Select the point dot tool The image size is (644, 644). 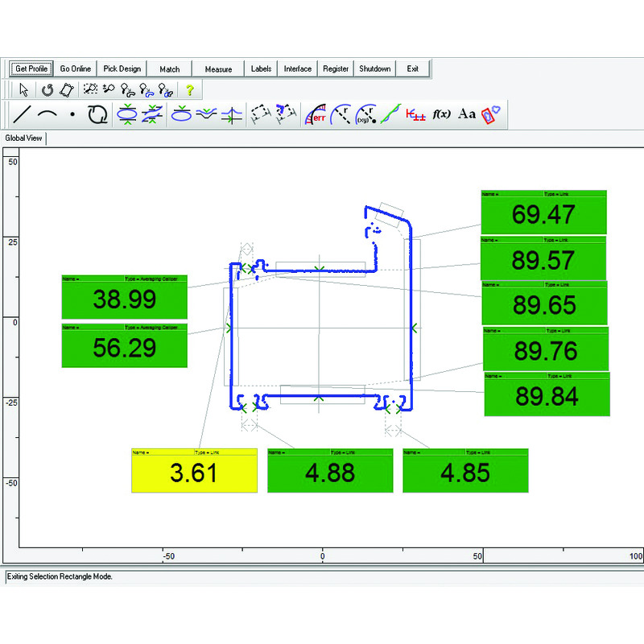tap(72, 115)
